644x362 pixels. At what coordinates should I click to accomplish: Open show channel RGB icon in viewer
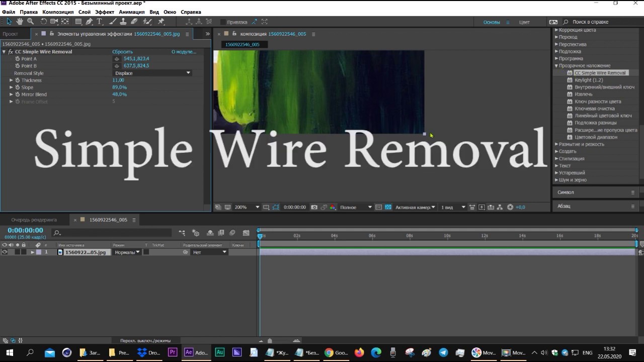[332, 207]
